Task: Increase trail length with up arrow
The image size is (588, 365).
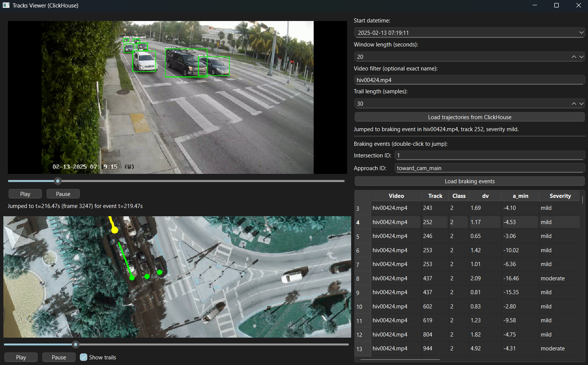Action: tap(574, 103)
